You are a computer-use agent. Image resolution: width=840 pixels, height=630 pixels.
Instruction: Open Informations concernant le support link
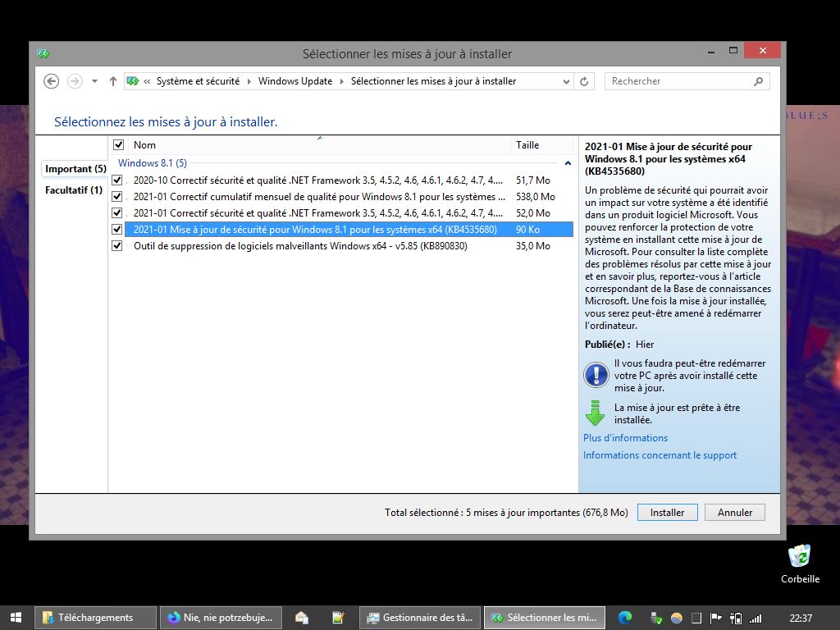(660, 455)
